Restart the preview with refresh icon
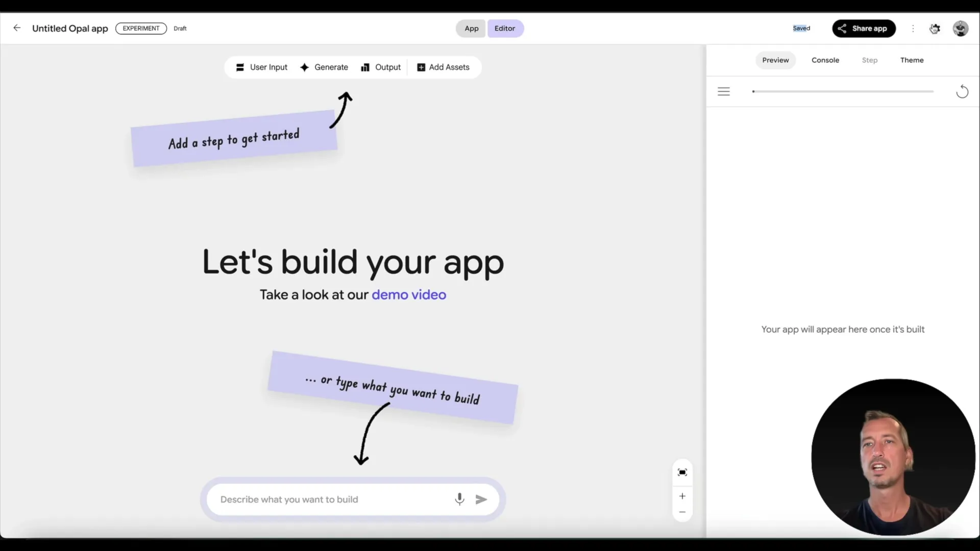 962,91
